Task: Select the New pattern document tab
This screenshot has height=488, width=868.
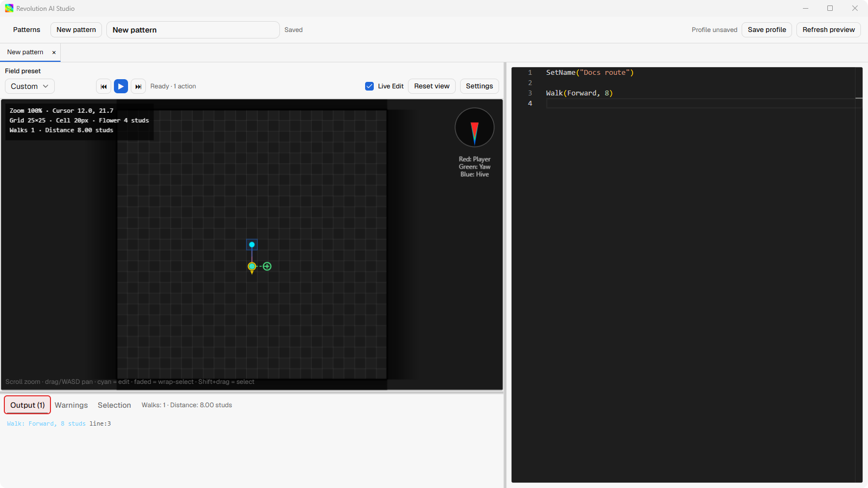Action: tap(25, 52)
